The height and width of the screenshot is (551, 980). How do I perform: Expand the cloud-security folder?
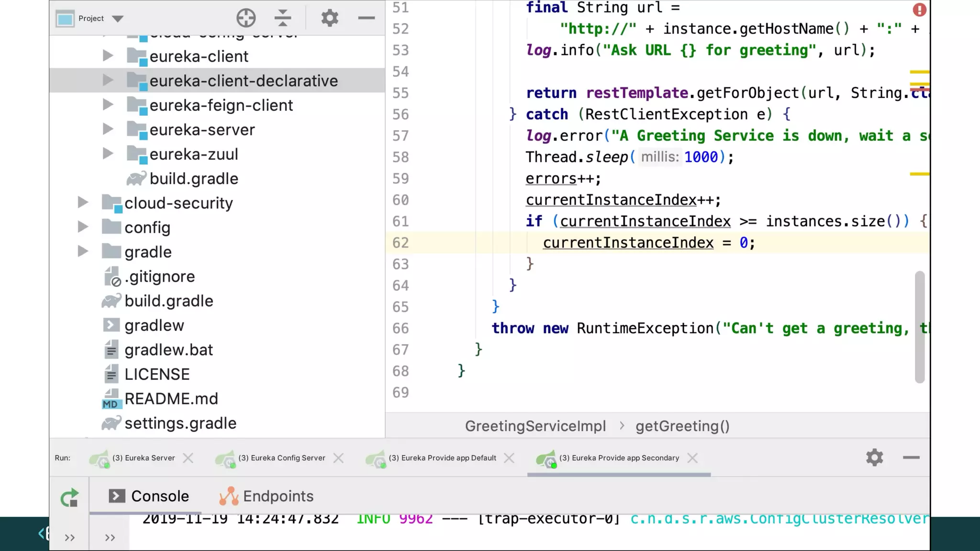83,202
